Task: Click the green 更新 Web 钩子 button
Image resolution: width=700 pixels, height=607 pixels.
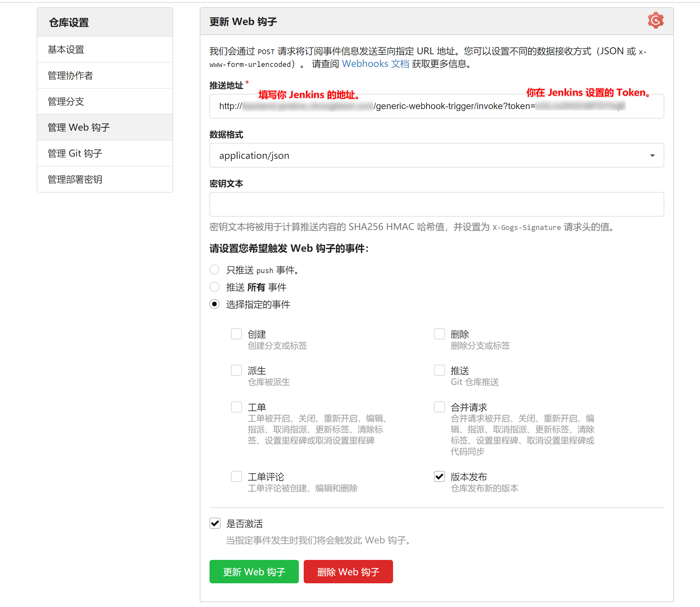Action: pyautogui.click(x=254, y=572)
